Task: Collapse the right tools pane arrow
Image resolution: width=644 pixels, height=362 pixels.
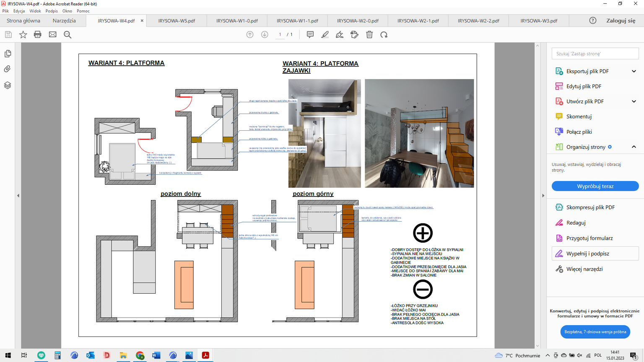Action: [543, 196]
